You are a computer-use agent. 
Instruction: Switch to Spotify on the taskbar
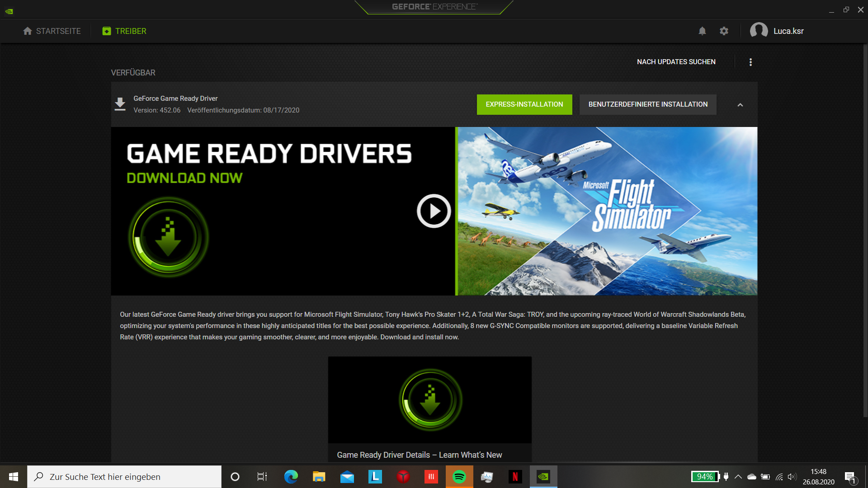[x=459, y=477]
